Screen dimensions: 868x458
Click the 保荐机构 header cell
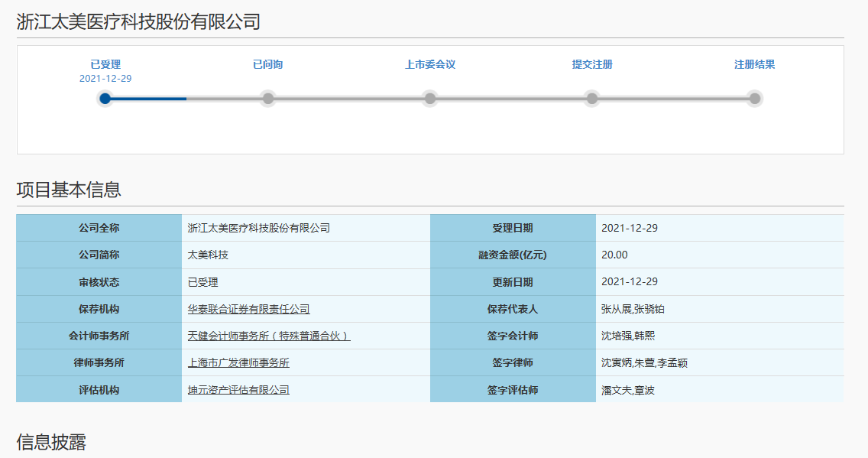coord(99,309)
